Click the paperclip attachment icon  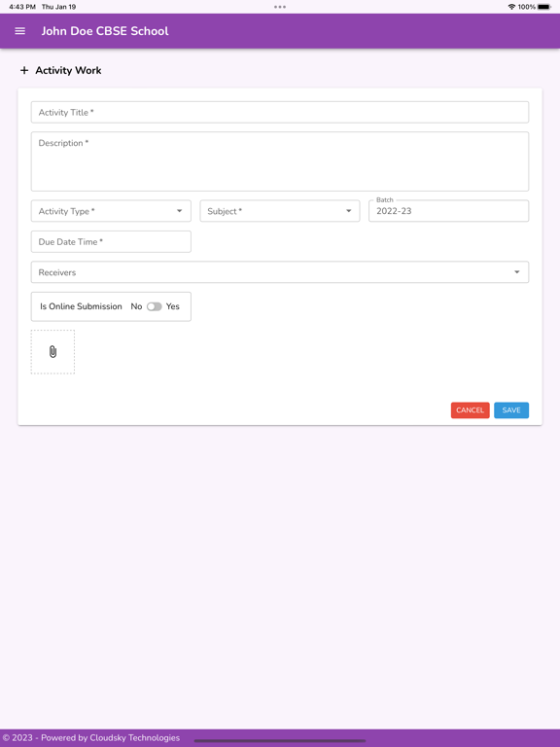(52, 351)
